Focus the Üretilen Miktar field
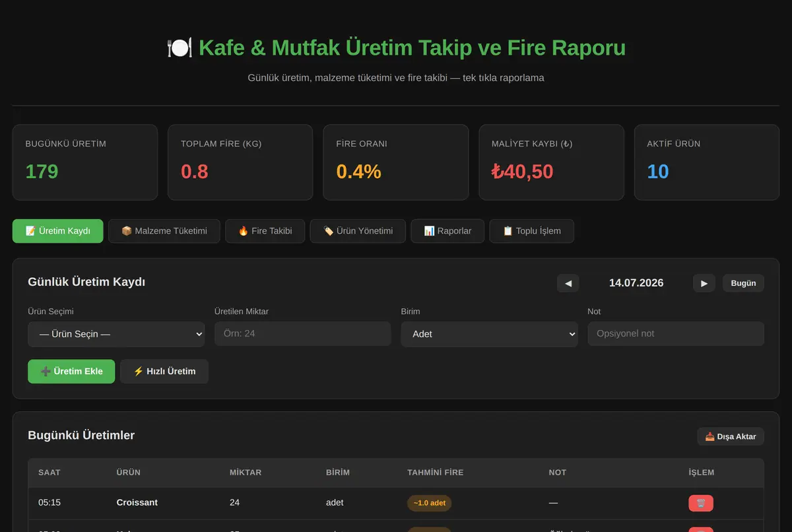Image resolution: width=792 pixels, height=532 pixels. [x=303, y=334]
